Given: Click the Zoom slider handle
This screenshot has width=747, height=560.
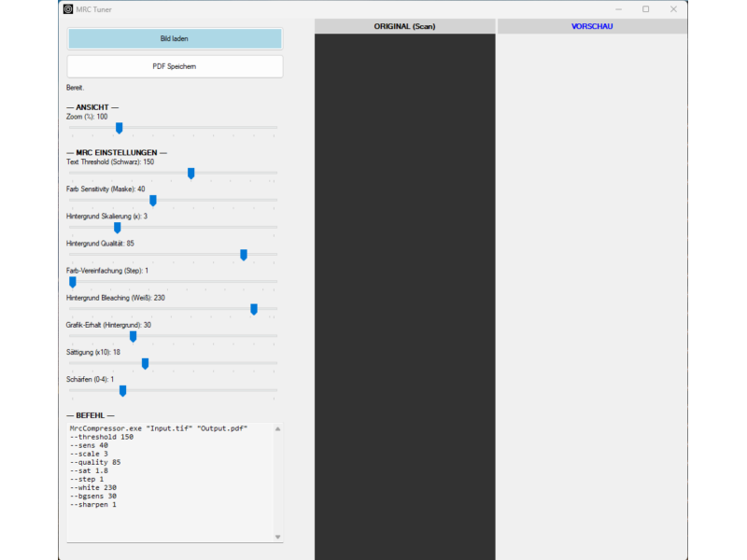Looking at the screenshot, I should (x=119, y=128).
